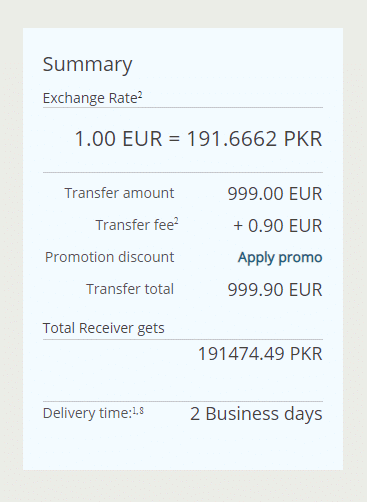Select the Summary heading
This screenshot has width=367, height=502.
point(87,65)
